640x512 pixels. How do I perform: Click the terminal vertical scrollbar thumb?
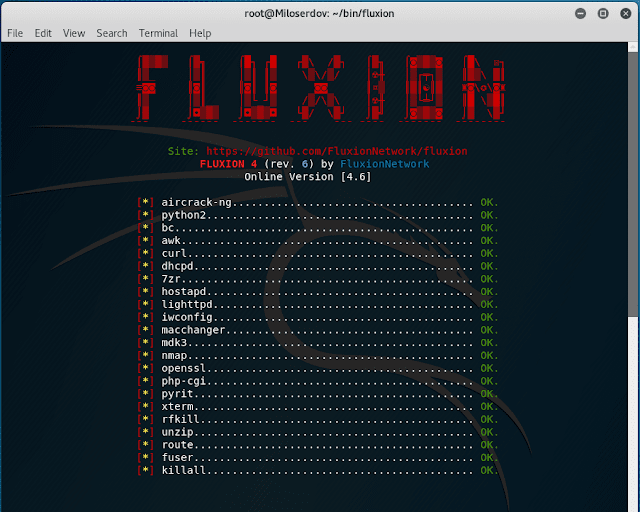click(x=633, y=184)
